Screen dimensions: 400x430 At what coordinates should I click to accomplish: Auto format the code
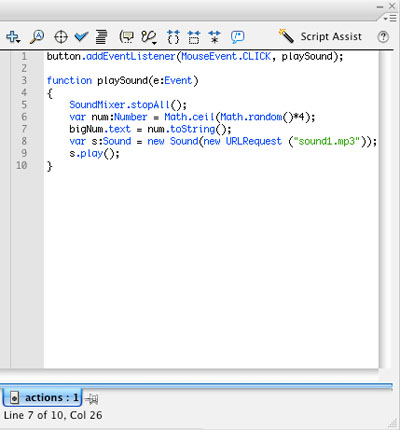101,37
